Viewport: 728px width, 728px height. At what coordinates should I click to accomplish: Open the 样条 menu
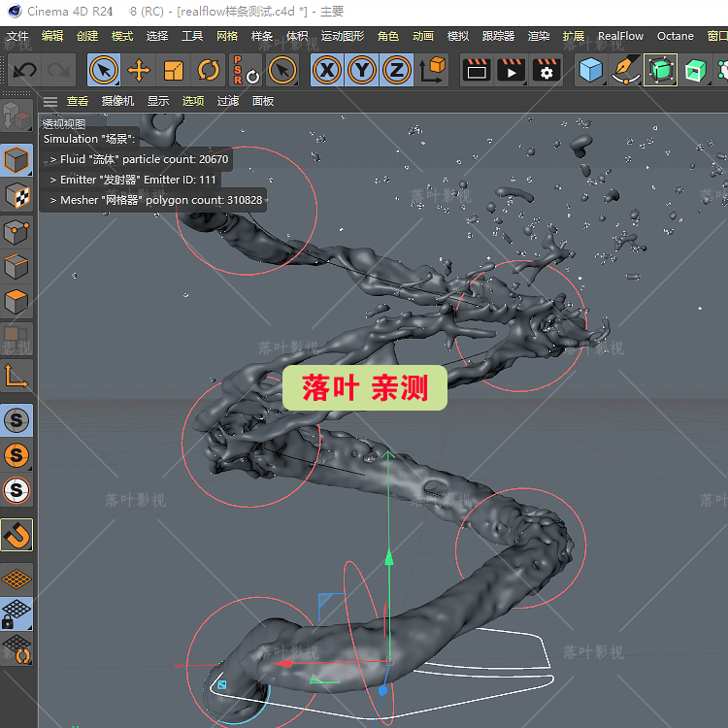262,36
